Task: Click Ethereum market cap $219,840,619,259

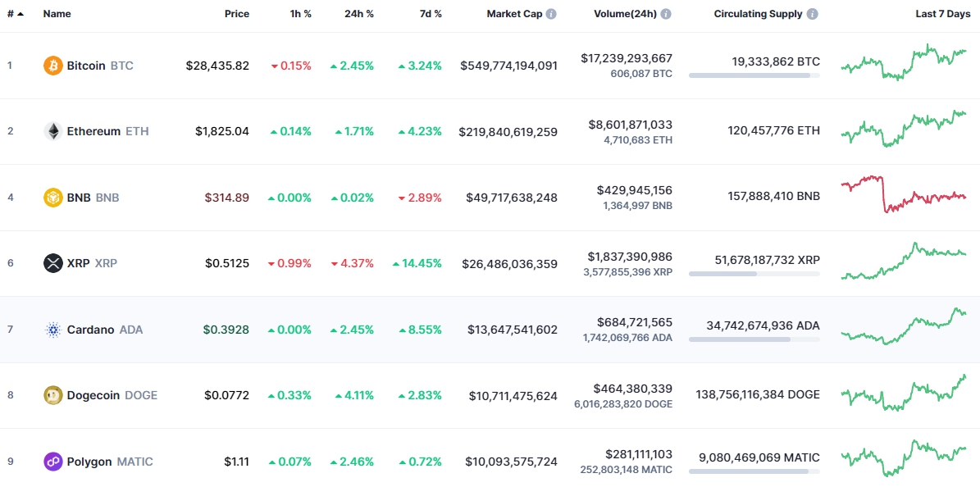Action: coord(508,131)
